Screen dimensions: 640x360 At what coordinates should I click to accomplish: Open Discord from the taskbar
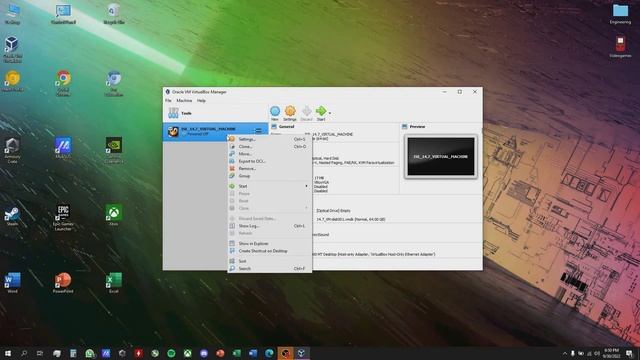pos(204,353)
